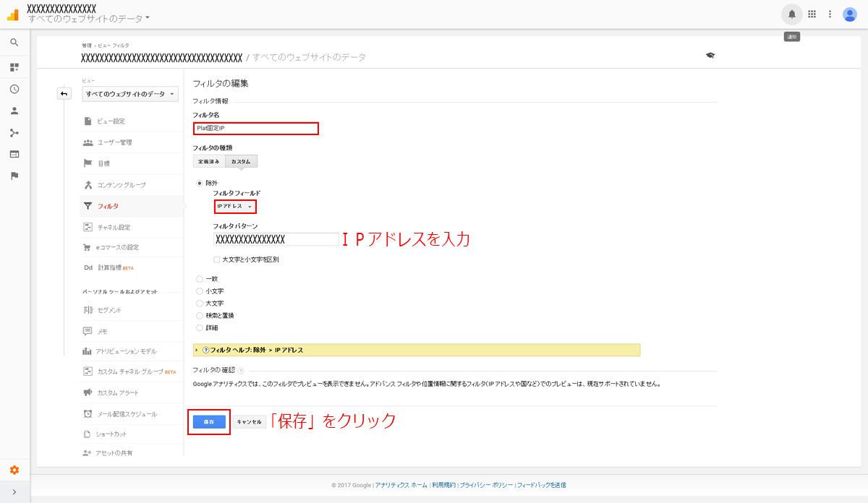The image size is (868, 503).
Task: Select the 詳細 radio button
Action: pos(200,327)
